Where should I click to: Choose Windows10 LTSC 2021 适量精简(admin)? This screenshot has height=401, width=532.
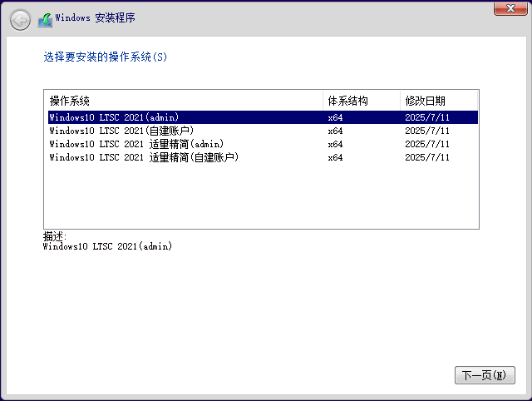pos(137,144)
